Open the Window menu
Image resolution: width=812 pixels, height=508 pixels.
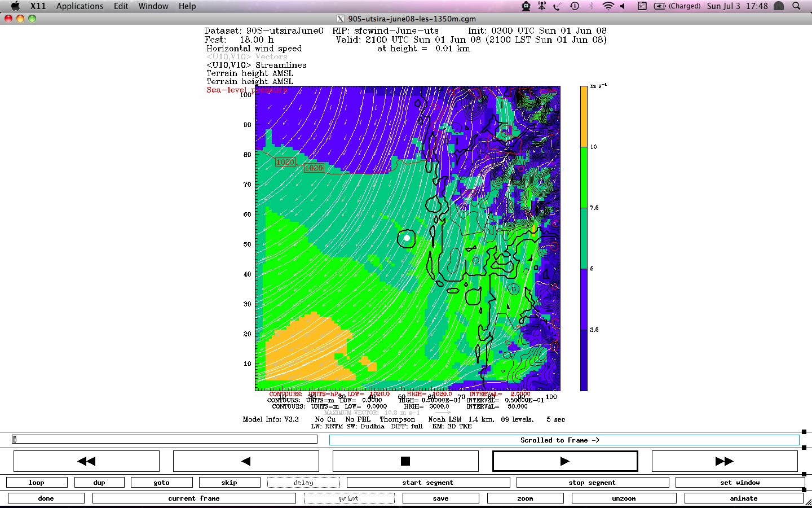[153, 6]
